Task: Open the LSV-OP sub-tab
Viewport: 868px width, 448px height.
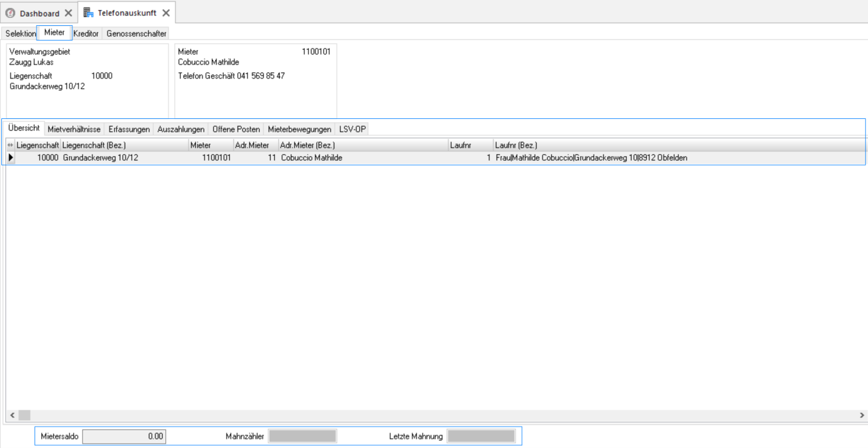Action: coord(353,130)
